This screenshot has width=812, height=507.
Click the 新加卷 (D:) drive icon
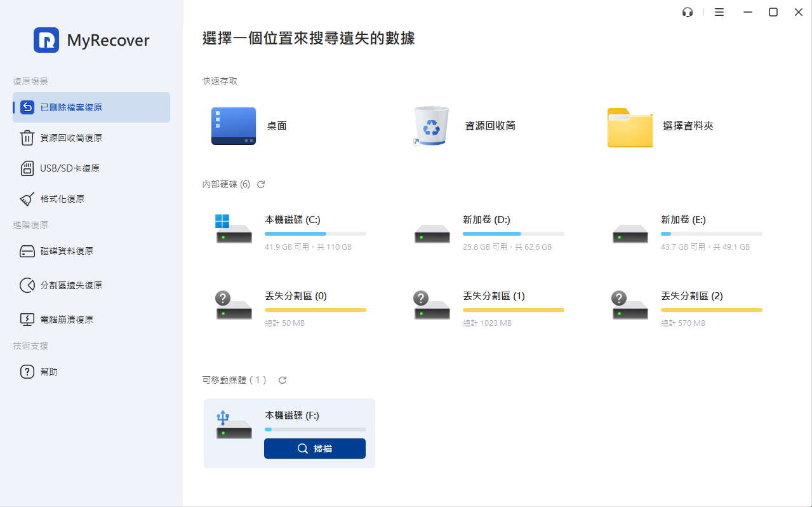[432, 233]
